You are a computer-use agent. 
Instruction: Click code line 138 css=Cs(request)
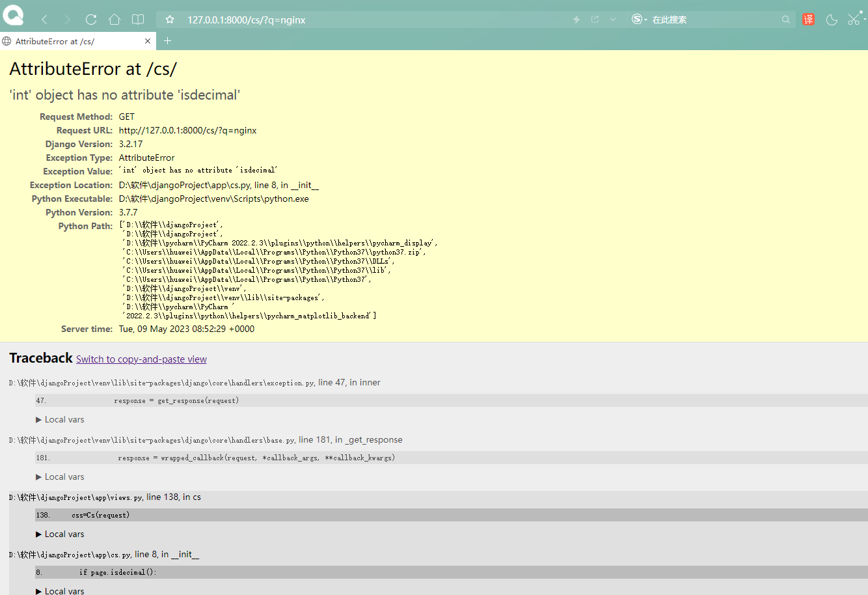click(x=452, y=515)
